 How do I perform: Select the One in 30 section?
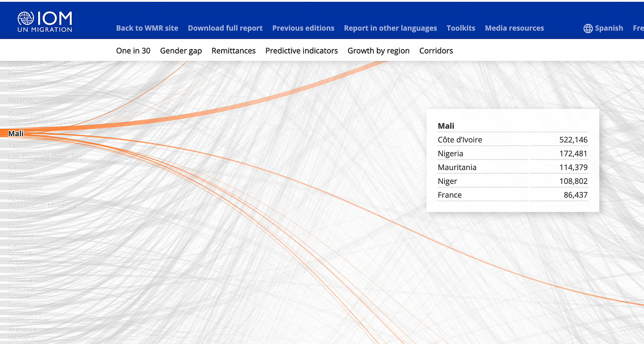click(x=133, y=51)
